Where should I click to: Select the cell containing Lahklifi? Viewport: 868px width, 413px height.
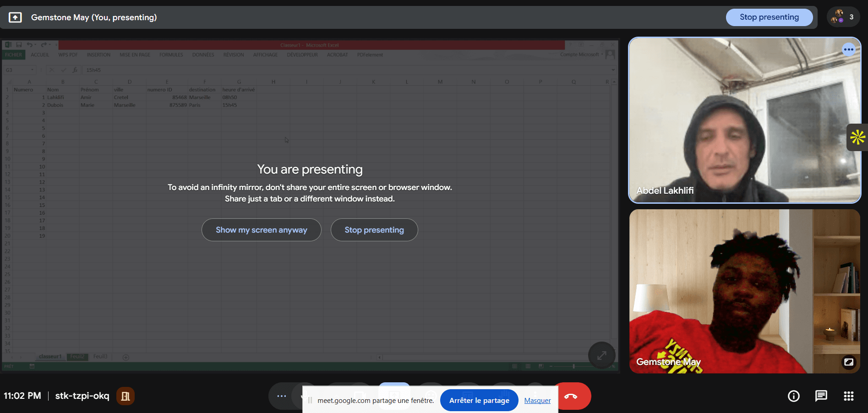62,98
